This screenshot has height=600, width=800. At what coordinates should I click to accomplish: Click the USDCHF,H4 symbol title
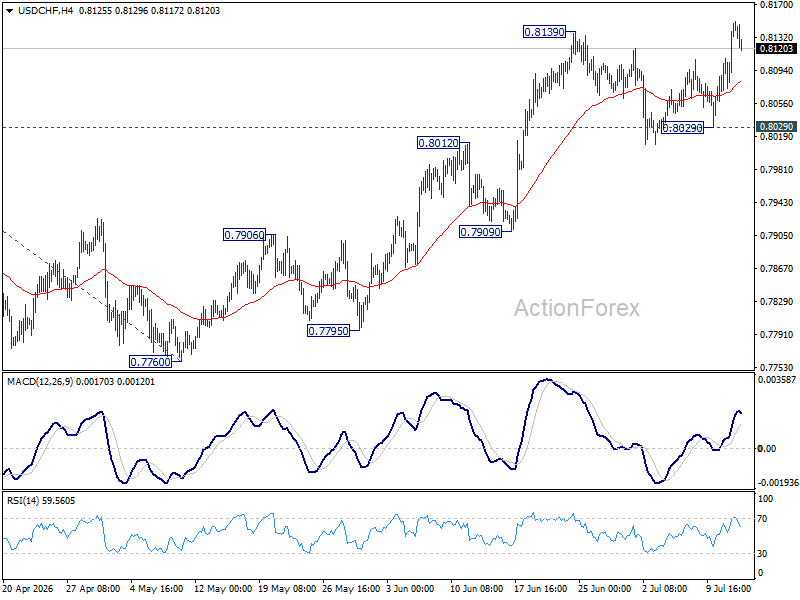(45, 10)
